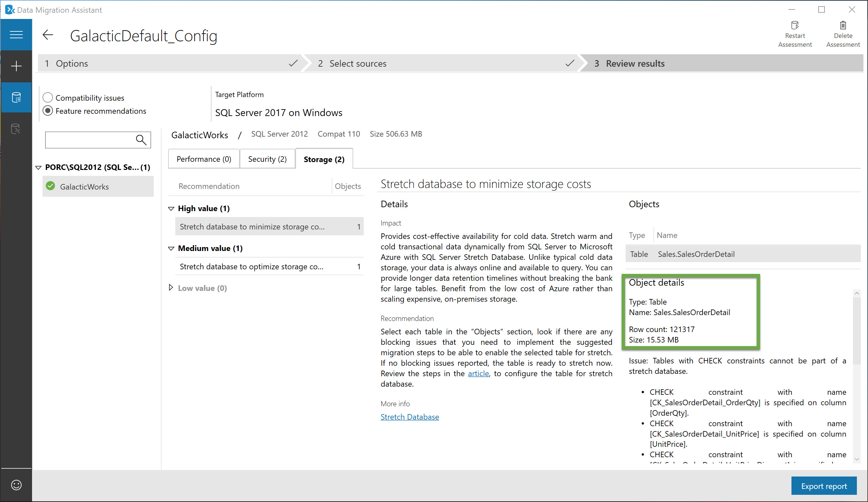Screen dimensions: 868x502
Task: Go back using the left arrow
Action: [48, 35]
